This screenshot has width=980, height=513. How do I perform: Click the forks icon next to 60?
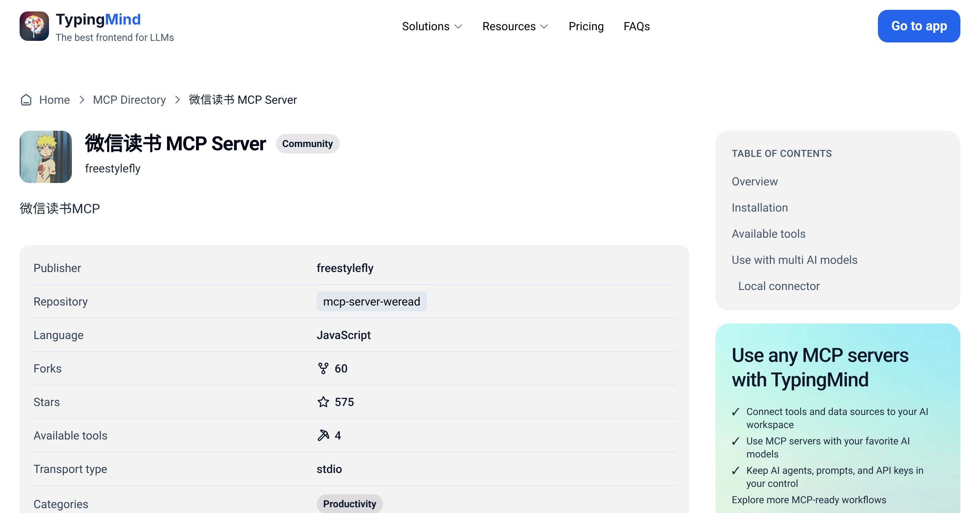pyautogui.click(x=323, y=368)
